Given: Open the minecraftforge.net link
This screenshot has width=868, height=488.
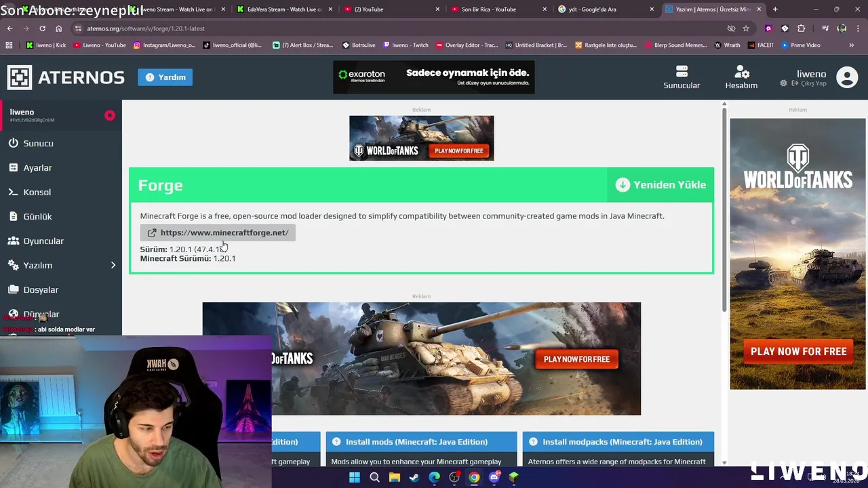Looking at the screenshot, I should pyautogui.click(x=218, y=232).
